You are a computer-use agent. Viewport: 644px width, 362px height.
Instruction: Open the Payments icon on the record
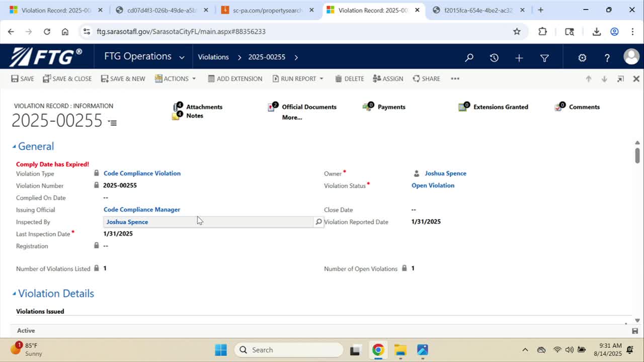pos(367,107)
